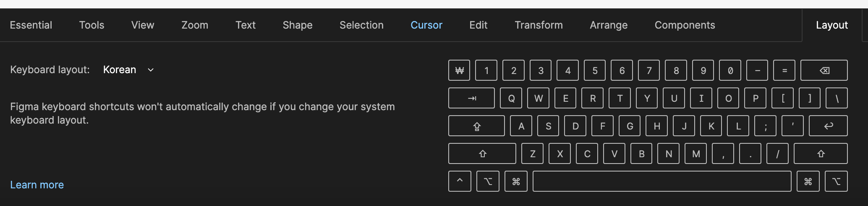Viewport: 868px width, 206px height.
Task: Click the Tab key arrow icon
Action: (471, 98)
